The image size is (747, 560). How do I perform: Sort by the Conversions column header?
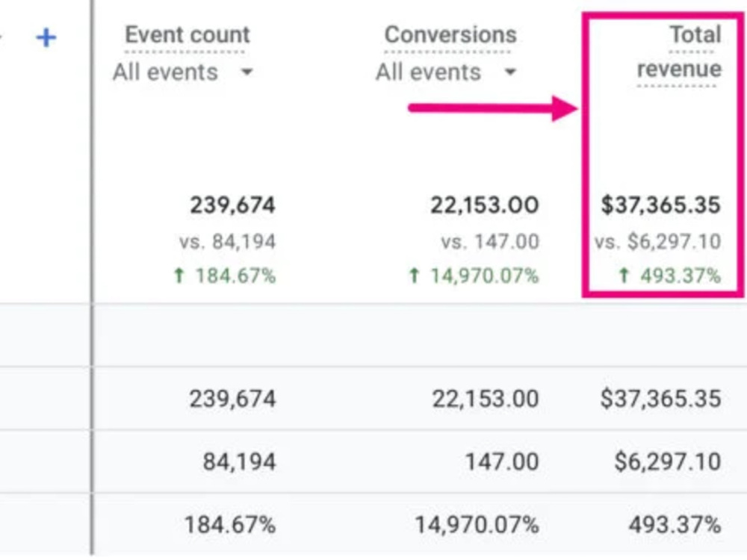pyautogui.click(x=450, y=35)
